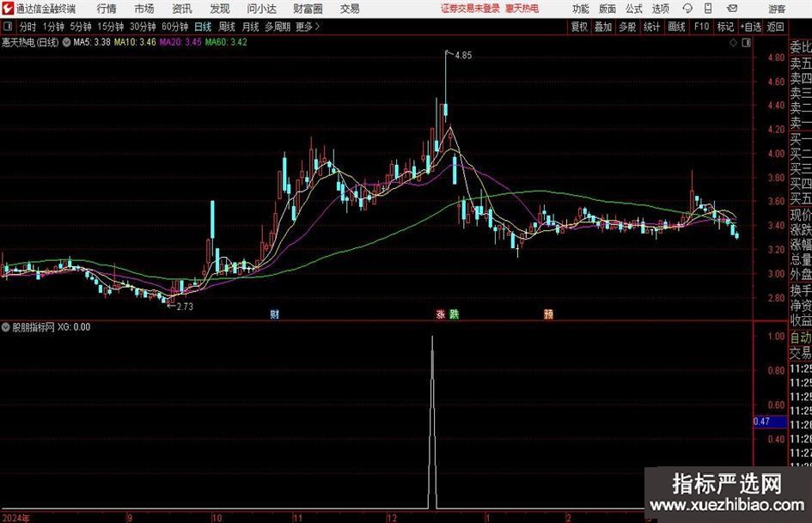The width and height of the screenshot is (812, 523).
Task: Click the MA60: 3.42 value label
Action: coord(226,42)
